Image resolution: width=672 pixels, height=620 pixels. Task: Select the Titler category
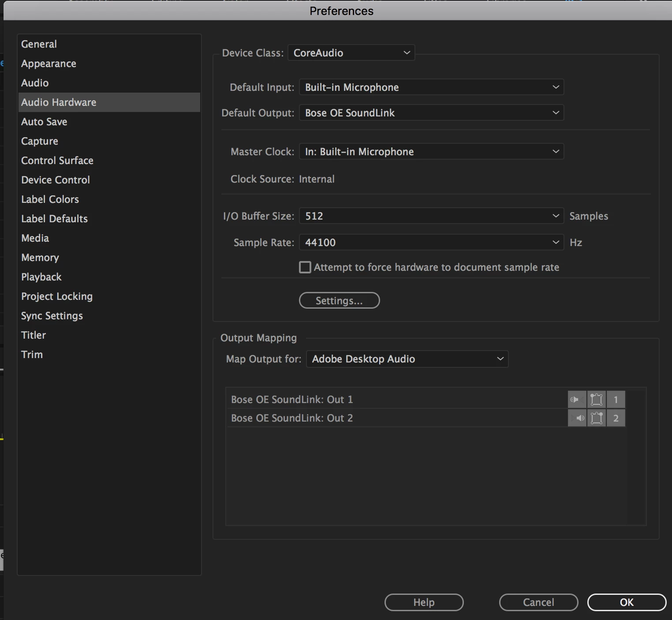coord(109,335)
